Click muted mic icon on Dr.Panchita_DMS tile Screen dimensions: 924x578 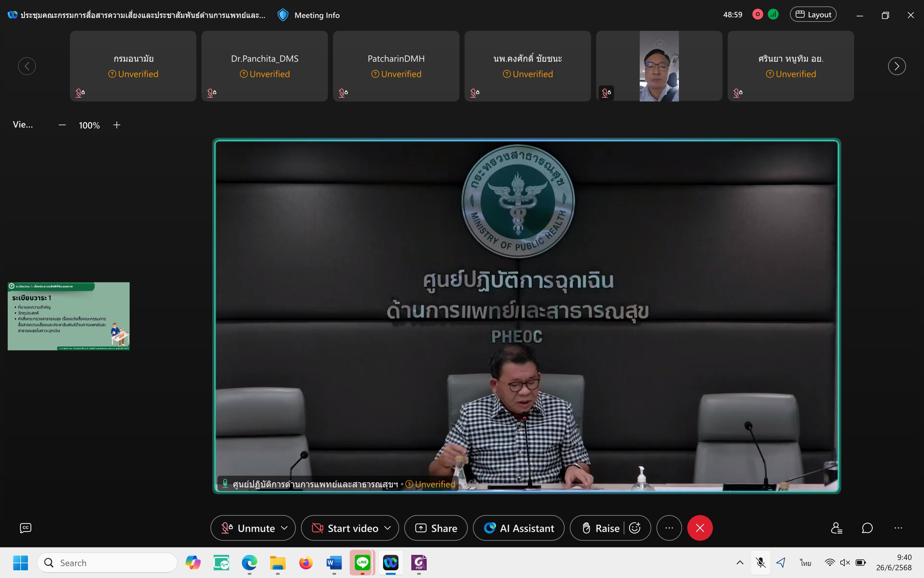coord(211,92)
